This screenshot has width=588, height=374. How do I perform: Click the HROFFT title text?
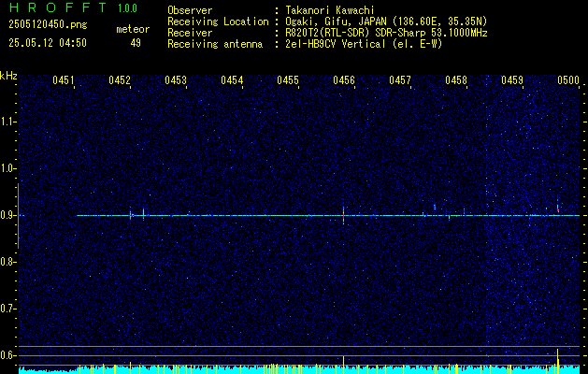[58, 7]
